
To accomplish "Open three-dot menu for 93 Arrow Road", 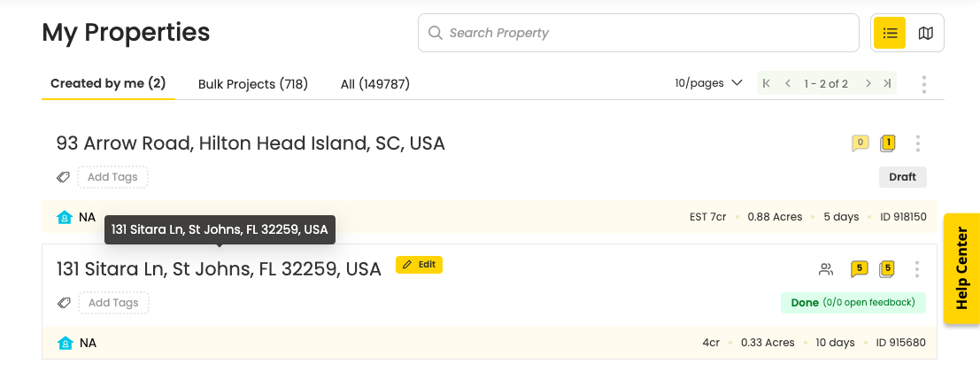I will coord(917,143).
